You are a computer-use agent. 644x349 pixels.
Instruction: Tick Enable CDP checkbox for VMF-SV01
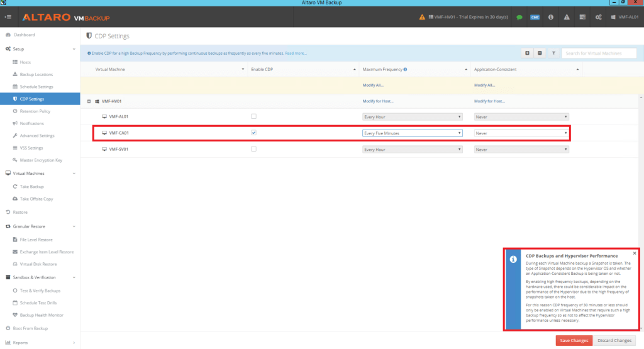point(253,149)
